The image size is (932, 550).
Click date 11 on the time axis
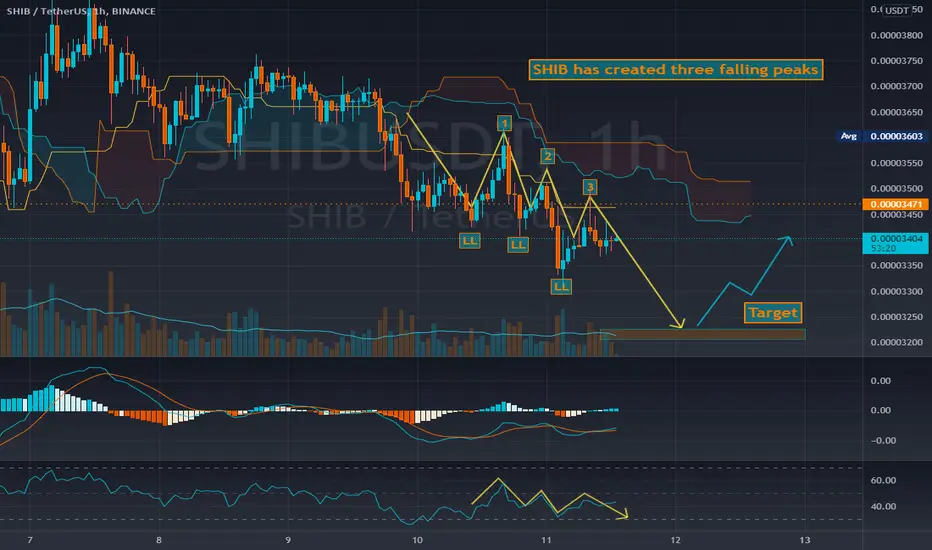point(546,540)
